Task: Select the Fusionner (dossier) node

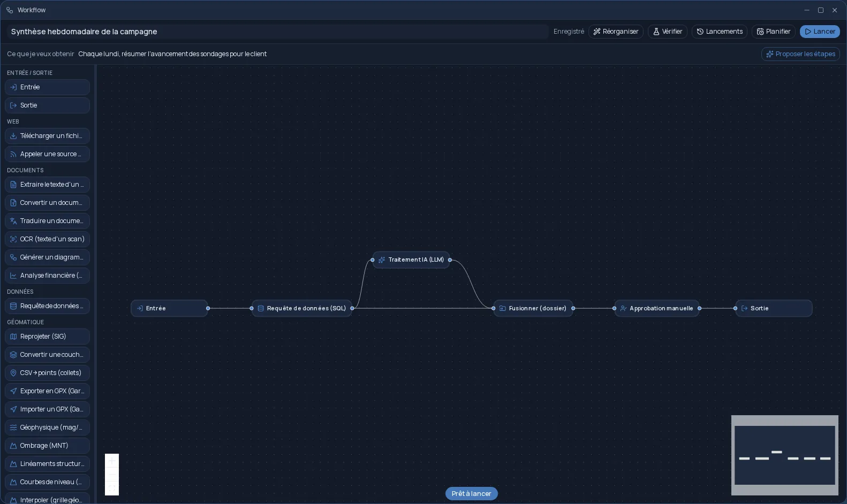Action: 533,308
